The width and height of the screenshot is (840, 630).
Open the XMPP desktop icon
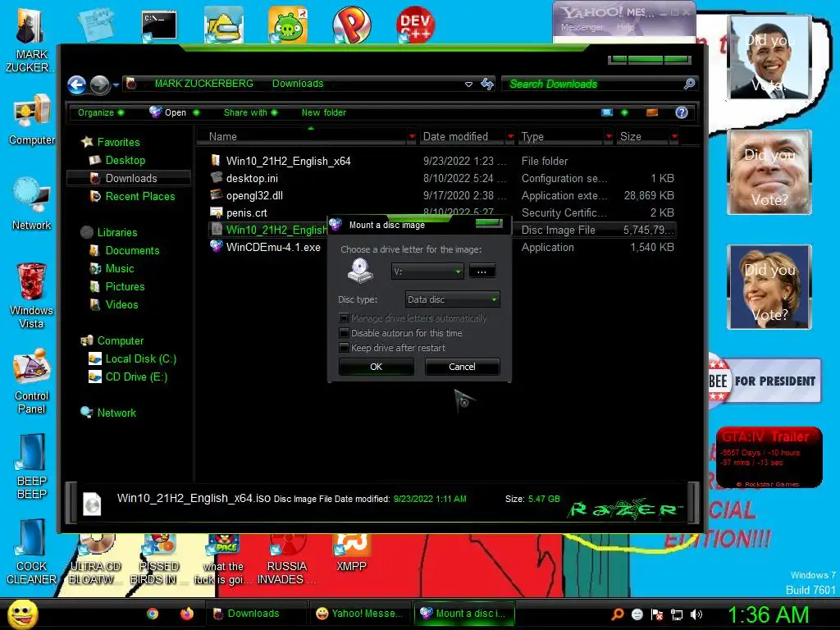coord(351,555)
